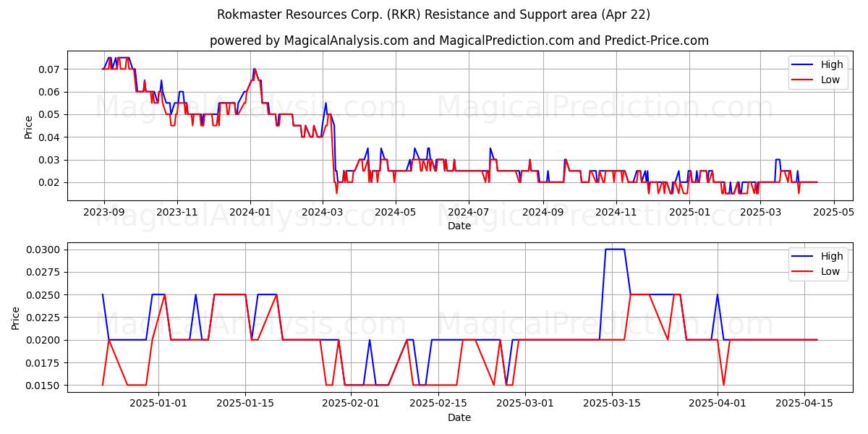
Task: Click the 2025-05 date tick label
Action: [833, 212]
